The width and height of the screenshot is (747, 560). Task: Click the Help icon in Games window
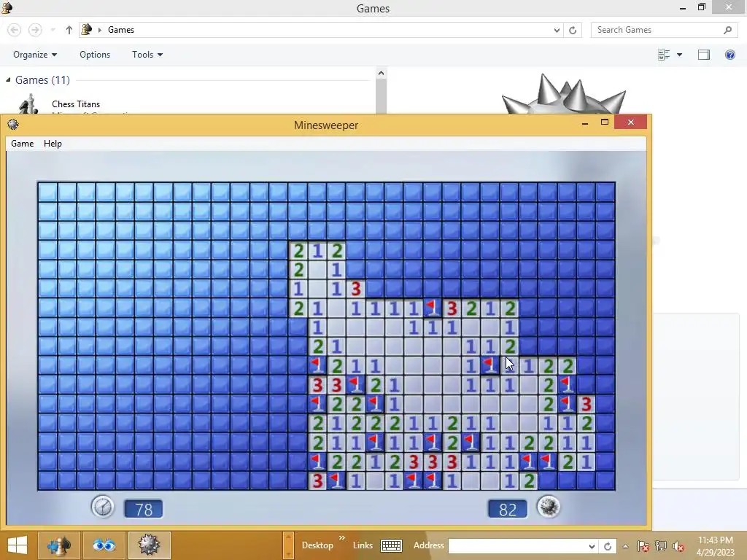(x=729, y=55)
